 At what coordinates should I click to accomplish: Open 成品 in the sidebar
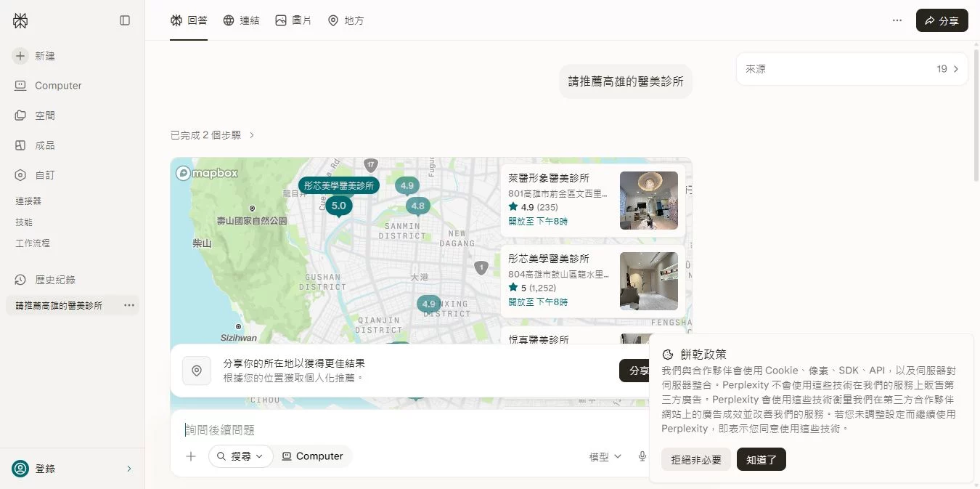pos(34,145)
